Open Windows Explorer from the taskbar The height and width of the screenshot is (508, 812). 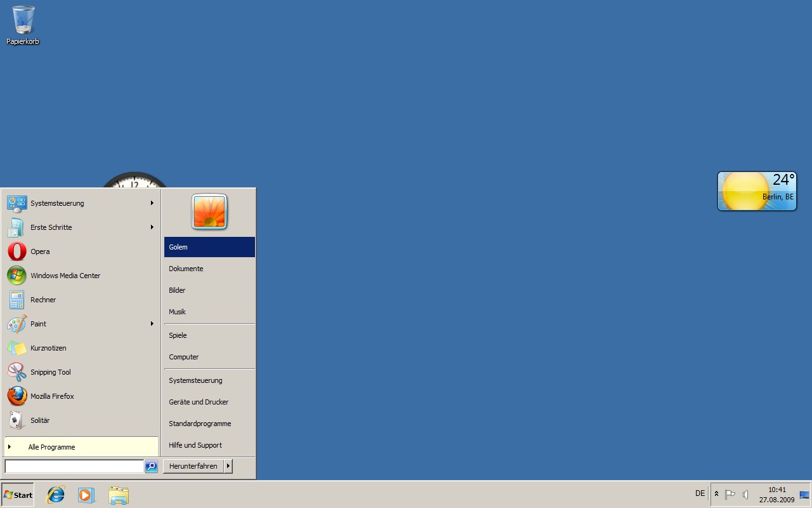tap(119, 495)
